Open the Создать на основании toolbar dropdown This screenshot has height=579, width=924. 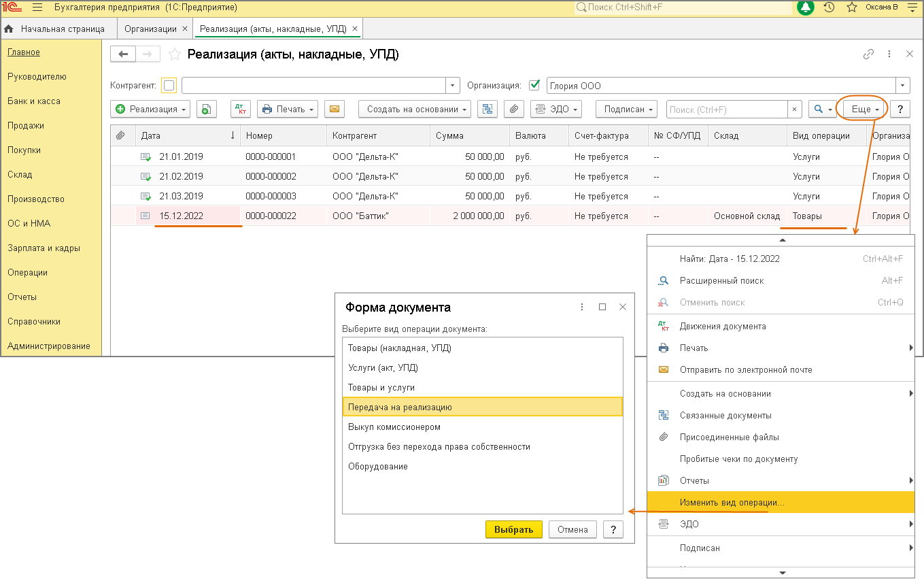point(415,109)
